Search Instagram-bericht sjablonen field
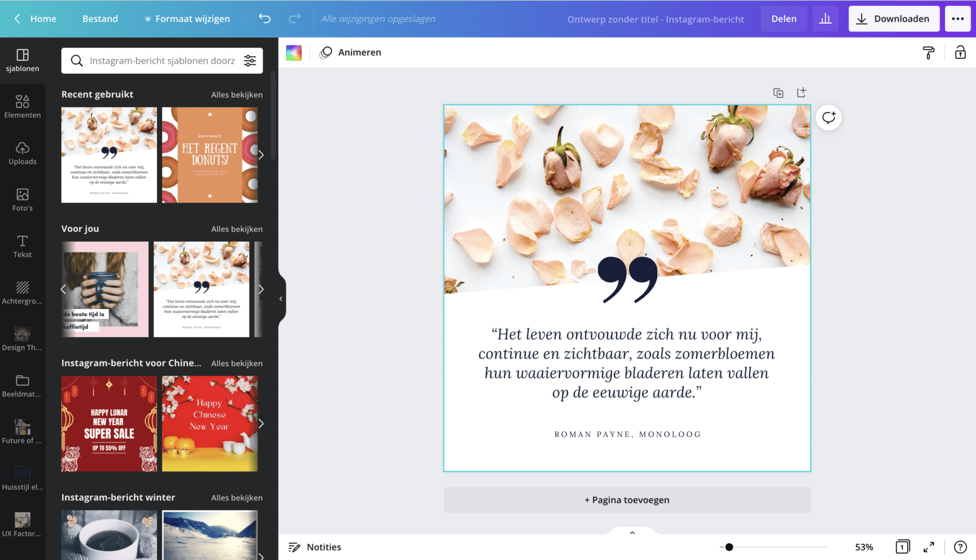 pyautogui.click(x=162, y=61)
